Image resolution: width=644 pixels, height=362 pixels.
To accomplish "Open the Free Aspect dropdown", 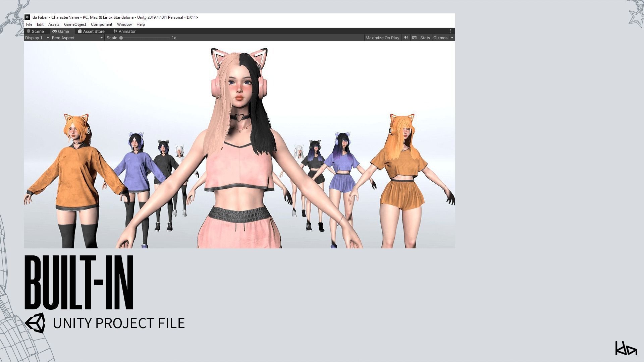I will [77, 38].
